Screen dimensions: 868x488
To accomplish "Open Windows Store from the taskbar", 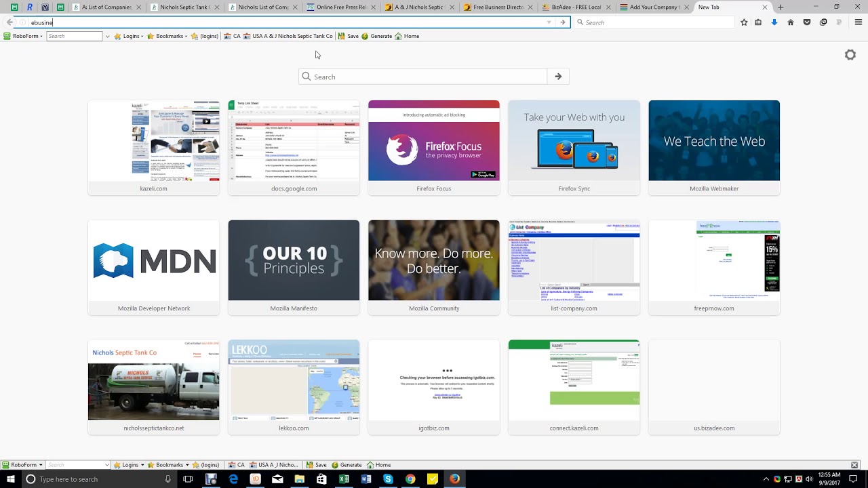I will point(321,479).
